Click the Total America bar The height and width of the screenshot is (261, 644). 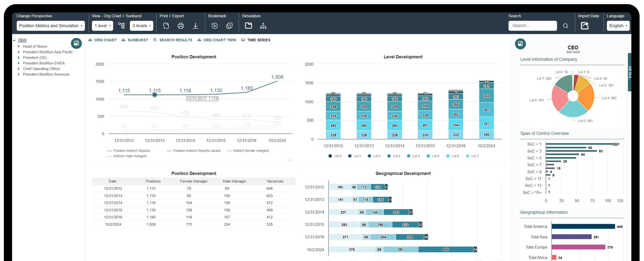(583, 226)
